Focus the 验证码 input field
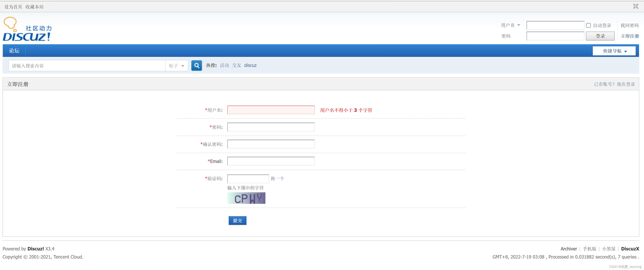The width and height of the screenshot is (644, 270). (248, 179)
